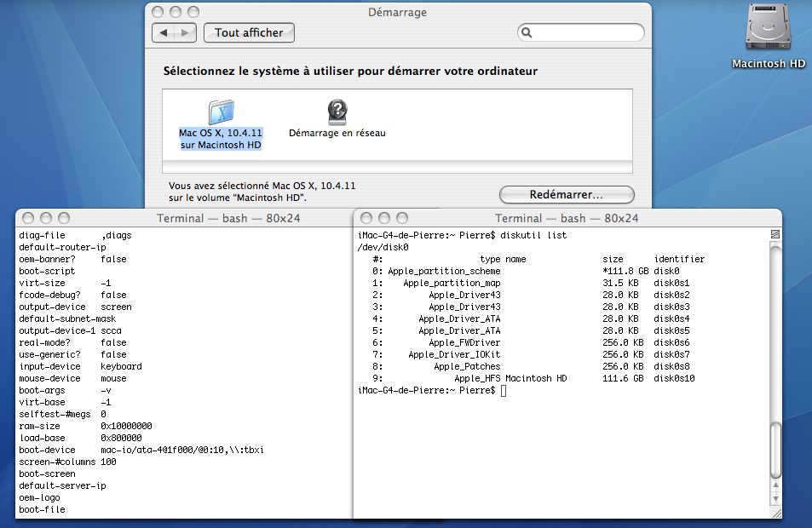Minimize the Démarrage window

coord(176,12)
